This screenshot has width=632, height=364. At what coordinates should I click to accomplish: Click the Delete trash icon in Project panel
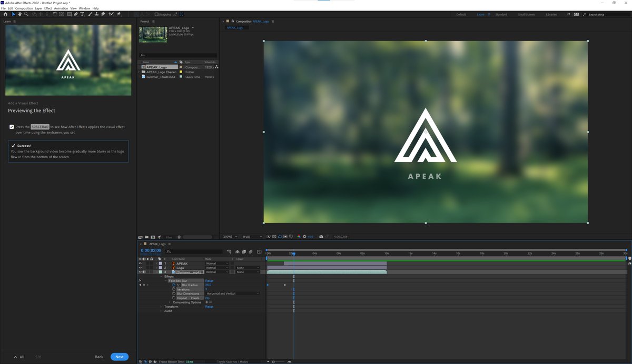(179, 237)
